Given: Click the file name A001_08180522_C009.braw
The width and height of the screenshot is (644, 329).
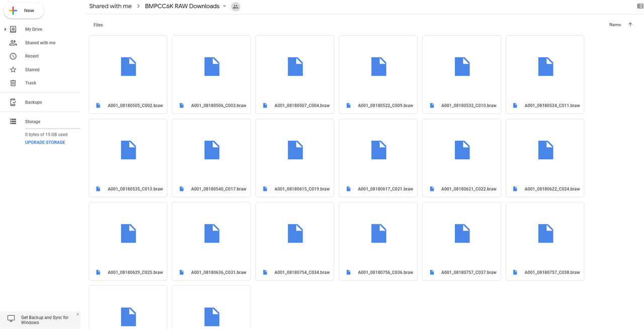Looking at the screenshot, I should (385, 106).
